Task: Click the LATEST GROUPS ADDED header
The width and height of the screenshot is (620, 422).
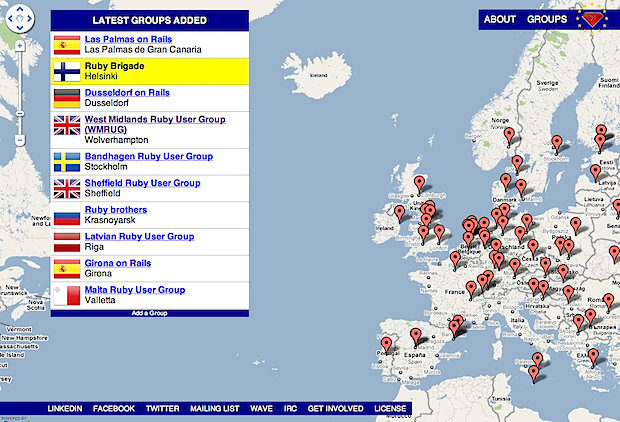Action: coord(149,20)
